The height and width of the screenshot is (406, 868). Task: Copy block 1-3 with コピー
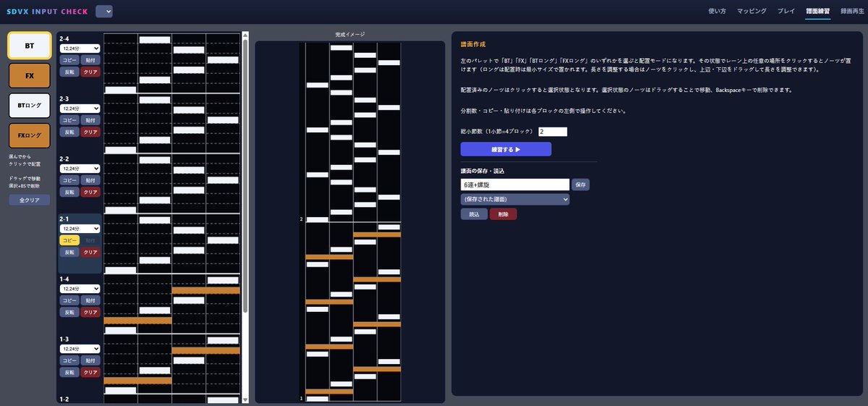pyautogui.click(x=69, y=360)
